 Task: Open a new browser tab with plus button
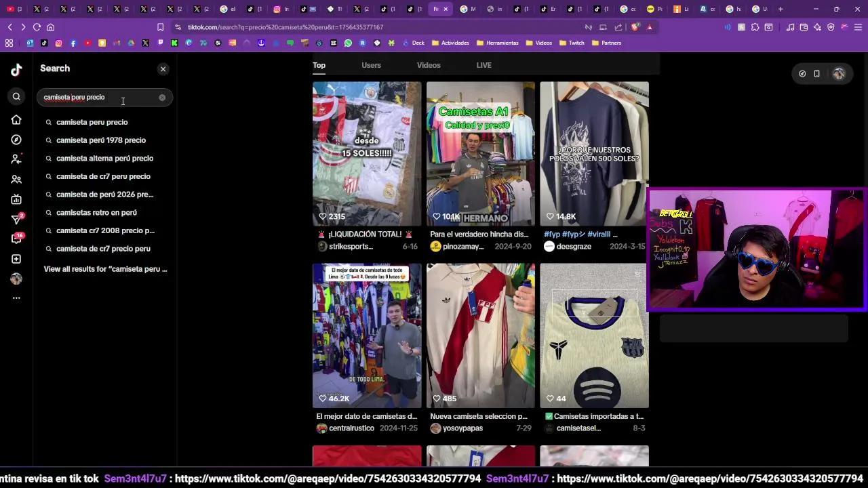781,9
